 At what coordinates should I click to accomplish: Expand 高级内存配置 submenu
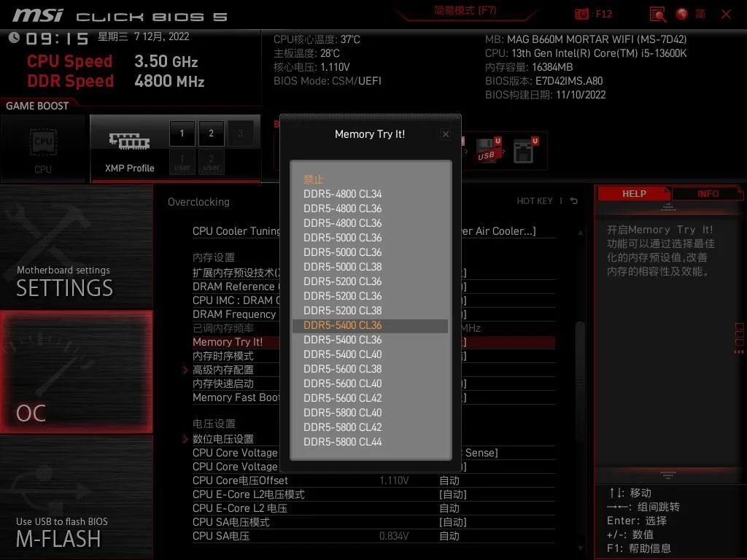tap(222, 370)
